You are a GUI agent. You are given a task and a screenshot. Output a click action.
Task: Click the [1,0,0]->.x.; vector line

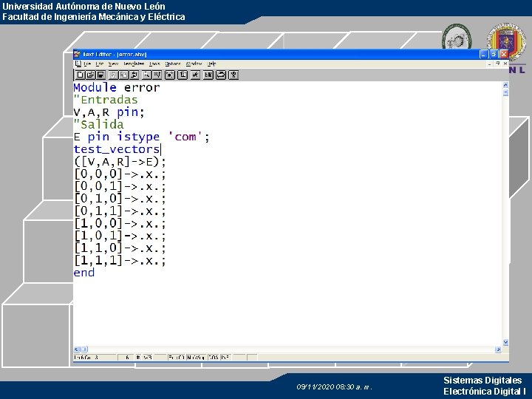pyautogui.click(x=120, y=224)
